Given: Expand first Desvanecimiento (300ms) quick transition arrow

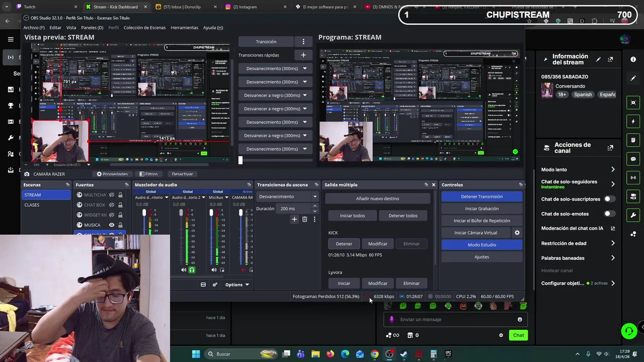Looking at the screenshot, I should point(304,68).
